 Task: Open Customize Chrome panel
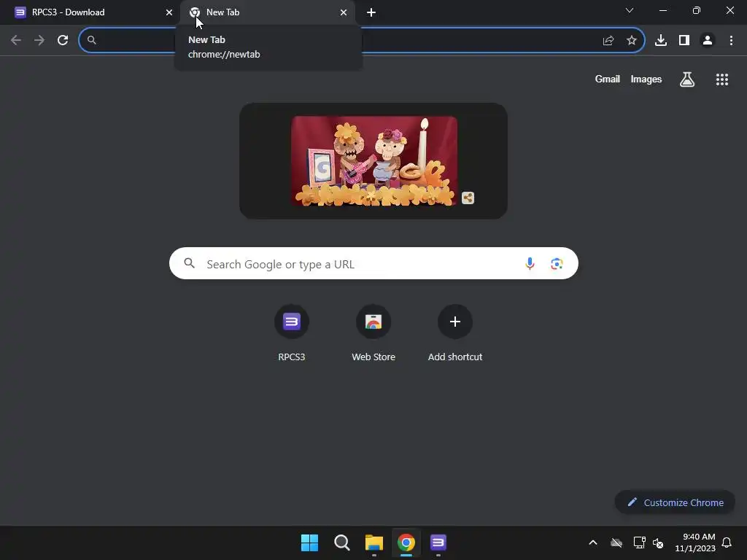(x=675, y=502)
